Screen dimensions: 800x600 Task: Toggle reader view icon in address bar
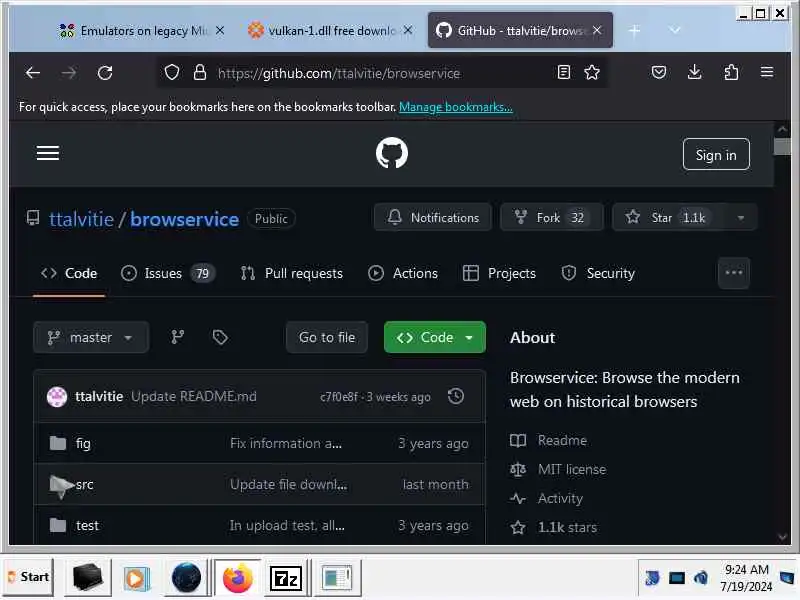pyautogui.click(x=564, y=72)
